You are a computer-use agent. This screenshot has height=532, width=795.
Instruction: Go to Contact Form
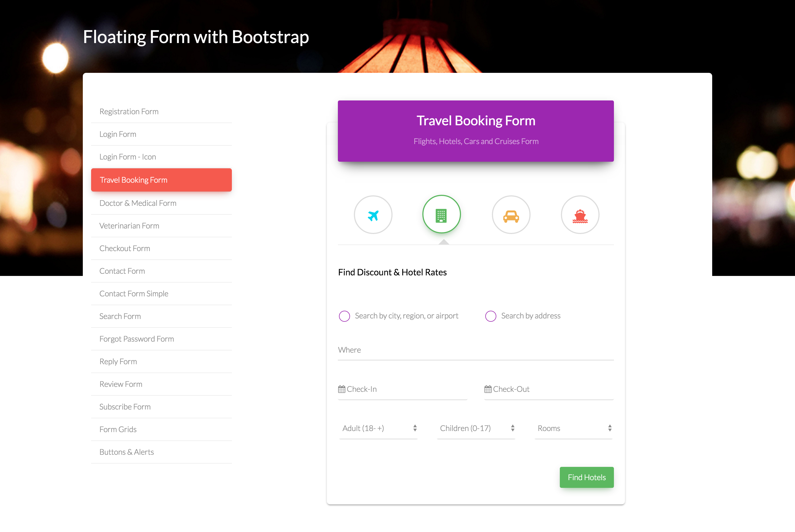[161, 271]
